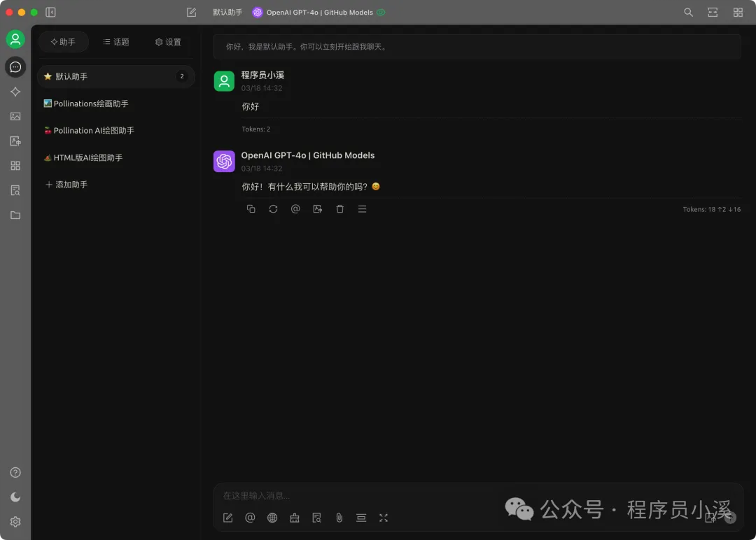Click the 默认助手 title in top bar
This screenshot has width=756, height=540.
227,13
